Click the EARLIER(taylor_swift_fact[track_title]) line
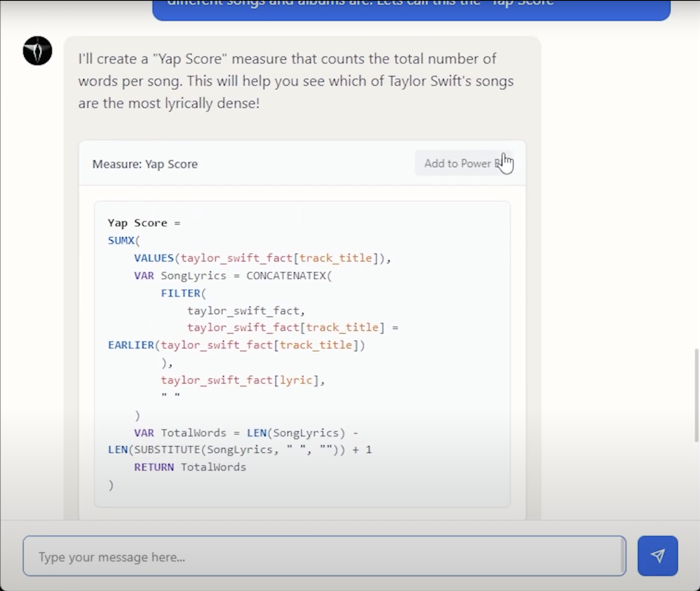Viewport: 700px width, 591px height. pyautogui.click(x=236, y=345)
